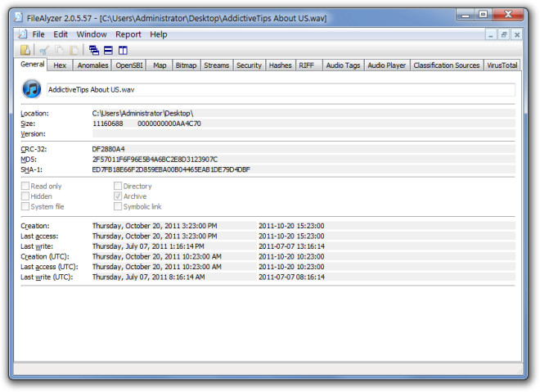Switch to the Streams tab
Image resolution: width=540 pixels, height=392 pixels.
point(216,65)
